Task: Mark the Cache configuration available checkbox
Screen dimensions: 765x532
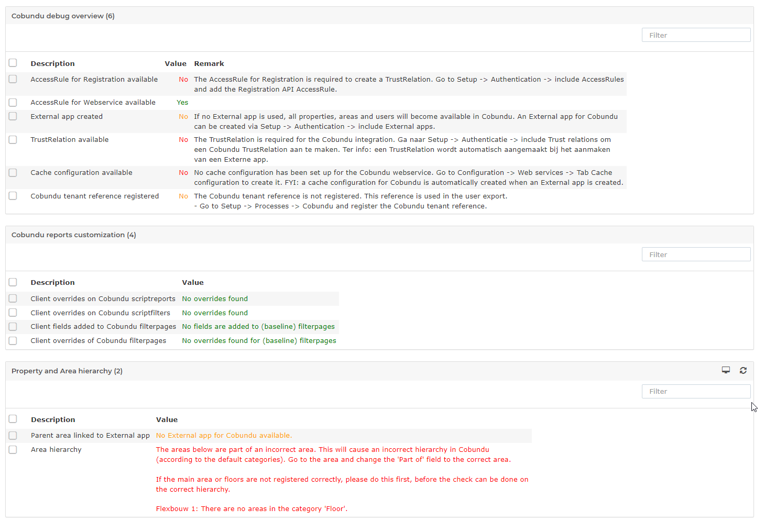Action: click(13, 172)
